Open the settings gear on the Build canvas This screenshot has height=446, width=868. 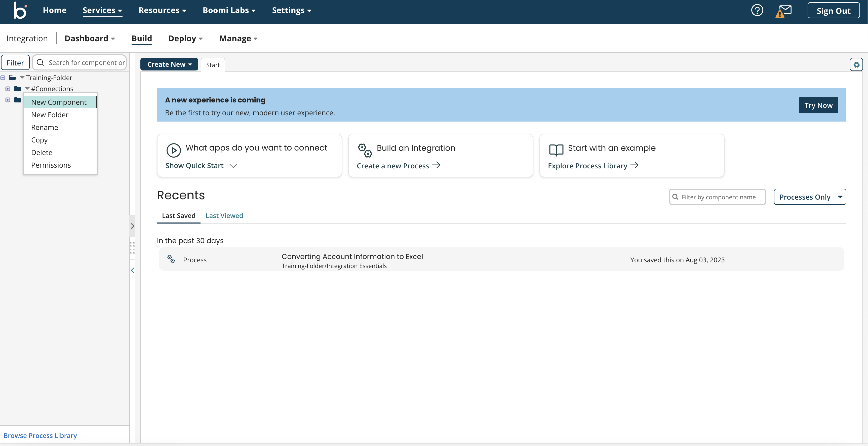856,64
